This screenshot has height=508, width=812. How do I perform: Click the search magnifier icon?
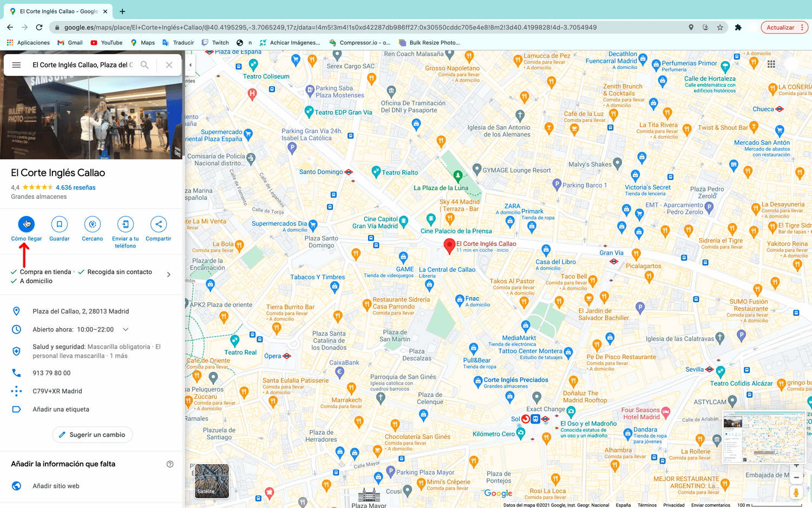click(x=145, y=65)
